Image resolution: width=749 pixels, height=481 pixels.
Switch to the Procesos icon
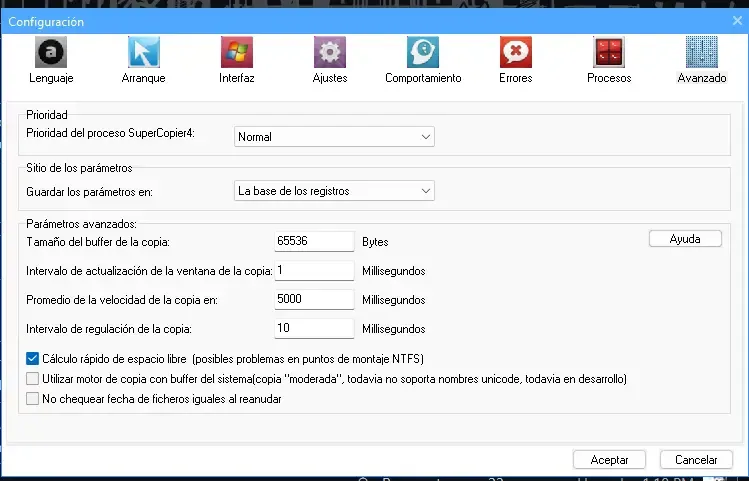point(609,52)
